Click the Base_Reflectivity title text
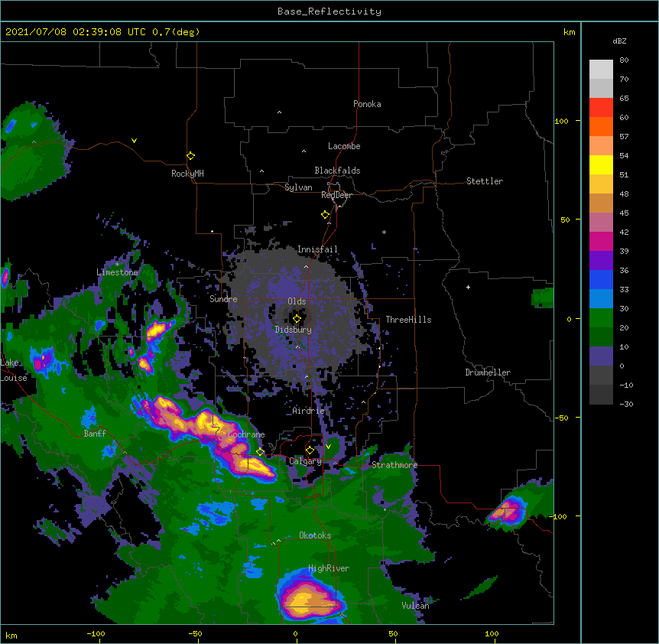The height and width of the screenshot is (644, 659). point(329,11)
